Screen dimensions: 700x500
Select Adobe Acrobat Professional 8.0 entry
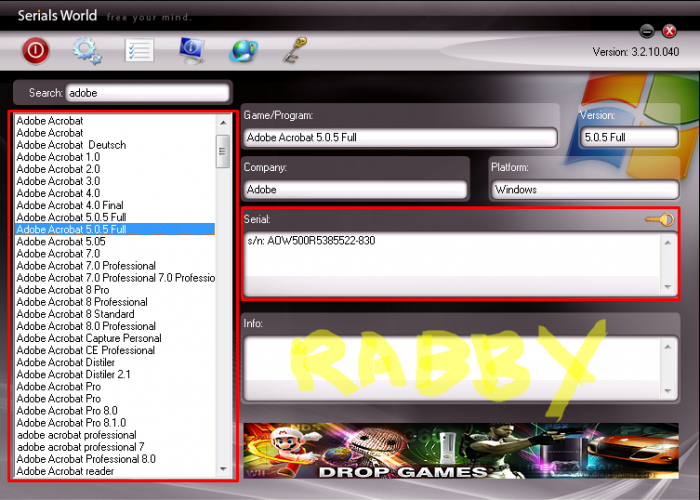tap(115, 459)
